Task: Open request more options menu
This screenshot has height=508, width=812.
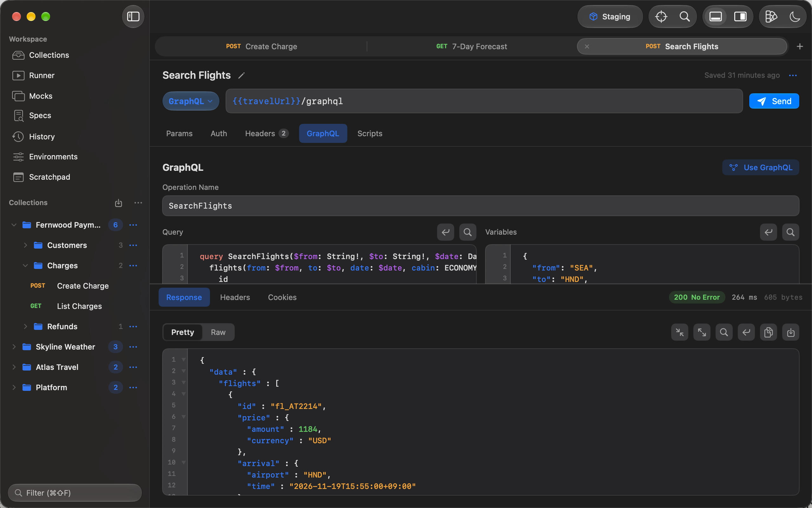Action: pyautogui.click(x=793, y=76)
